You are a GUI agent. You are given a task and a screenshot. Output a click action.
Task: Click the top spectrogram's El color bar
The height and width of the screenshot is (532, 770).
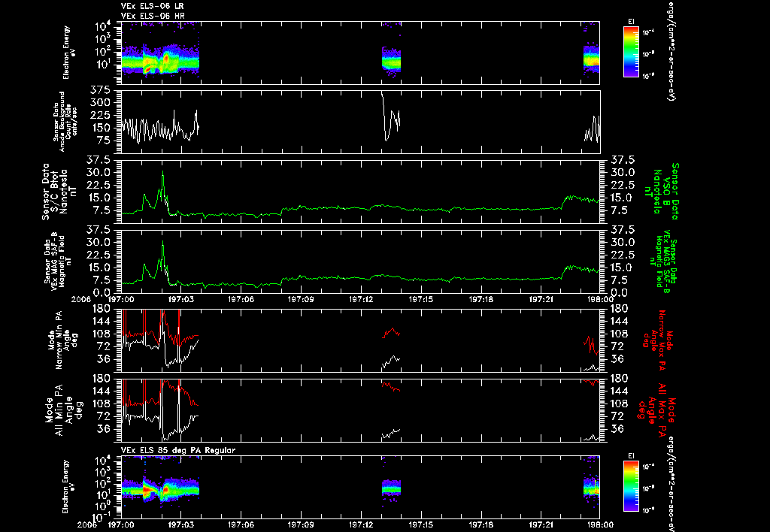[x=631, y=52]
